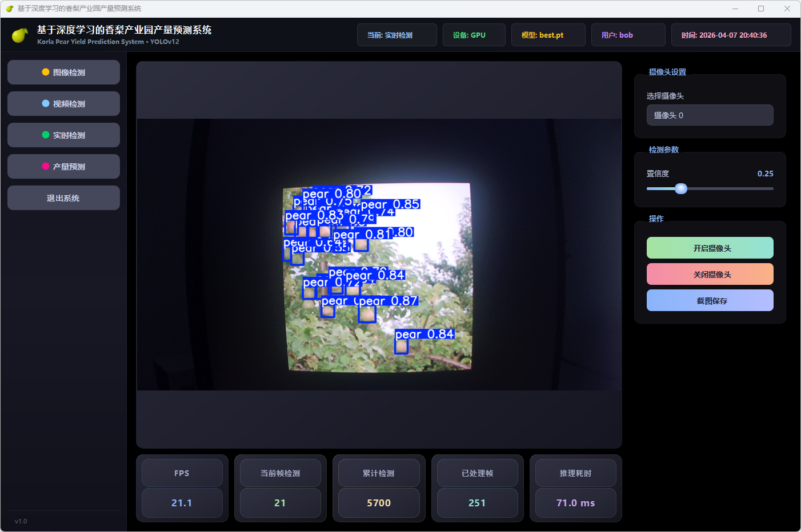Click the 用户: bob badge

pos(628,35)
